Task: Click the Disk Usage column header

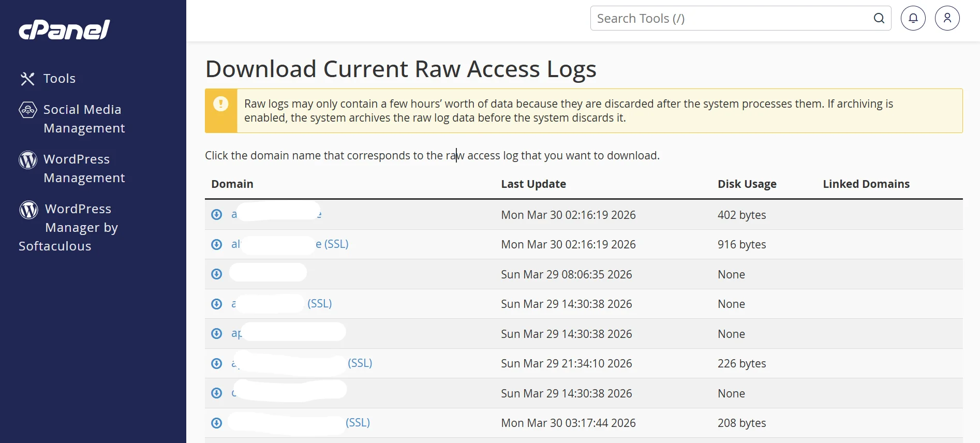Action: click(747, 184)
